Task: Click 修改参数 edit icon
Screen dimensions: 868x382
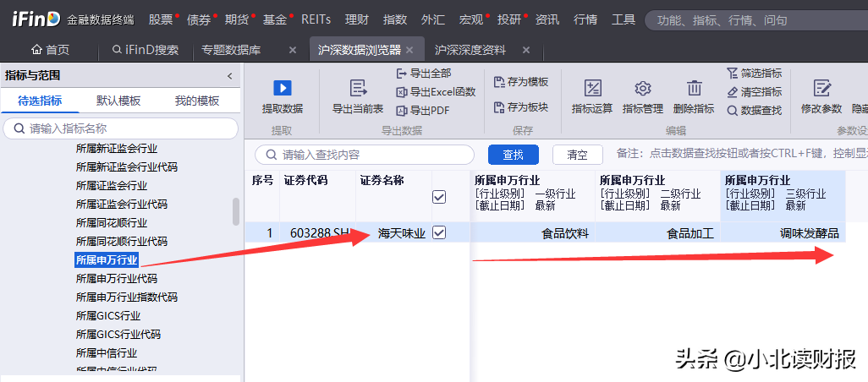Action: coord(822,88)
